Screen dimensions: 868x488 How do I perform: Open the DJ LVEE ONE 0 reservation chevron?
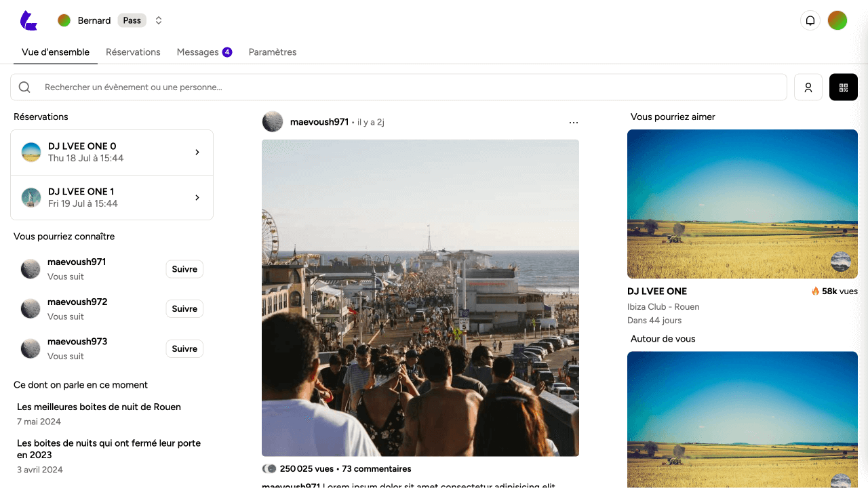pyautogui.click(x=197, y=152)
